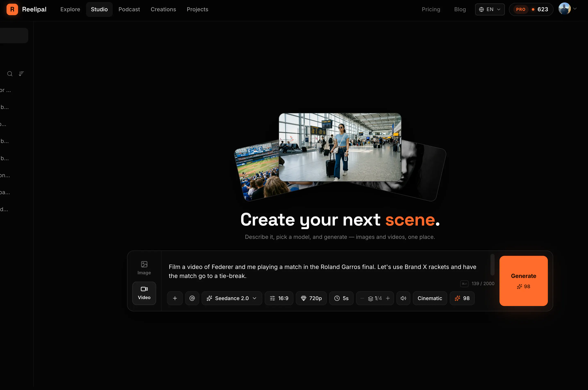Decrease the batch count with minus
588x390 pixels.
coord(362,298)
